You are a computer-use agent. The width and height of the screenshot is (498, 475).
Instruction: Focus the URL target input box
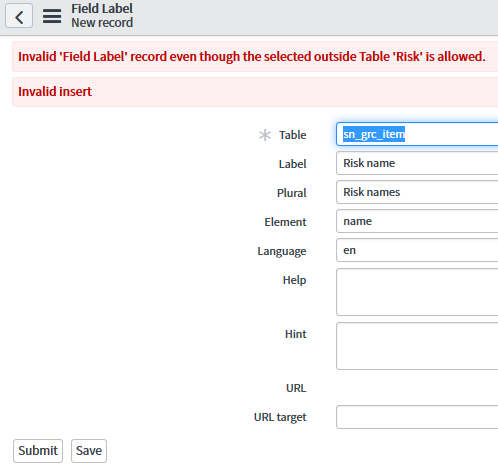click(417, 417)
